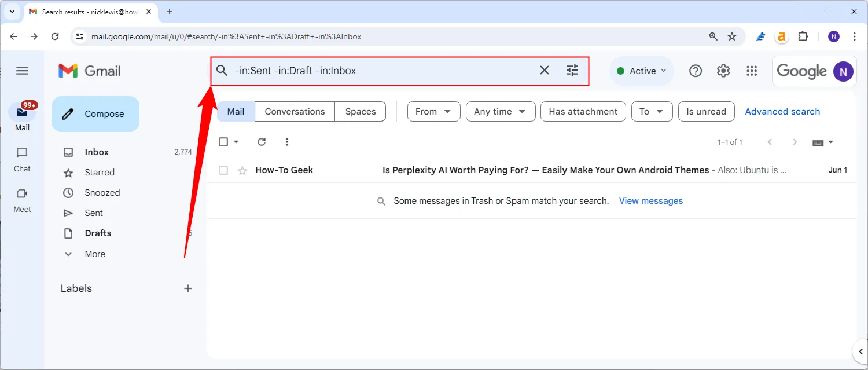This screenshot has height=370, width=868.
Task: Click the Chrome address bar URL
Action: pyautogui.click(x=226, y=36)
